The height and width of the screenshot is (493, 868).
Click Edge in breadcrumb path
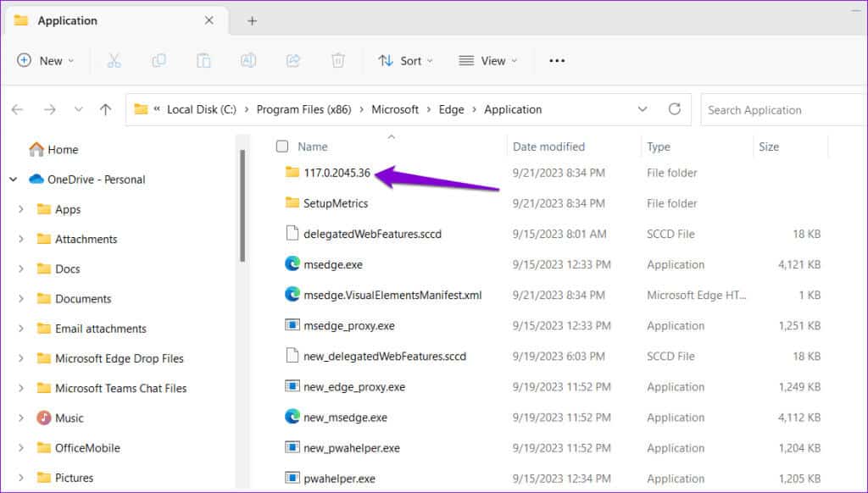[451, 109]
